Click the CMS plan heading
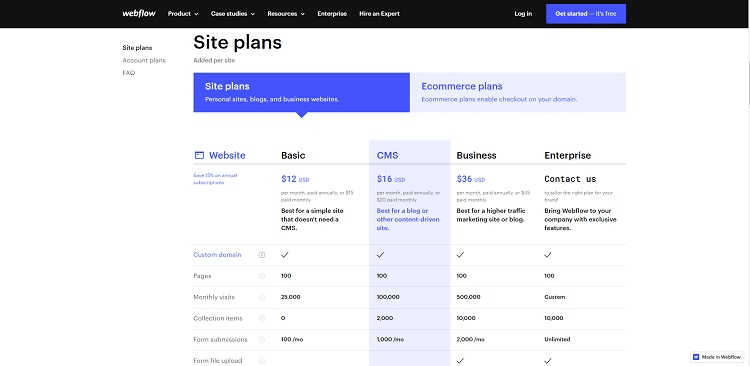The height and width of the screenshot is (366, 750). (387, 155)
